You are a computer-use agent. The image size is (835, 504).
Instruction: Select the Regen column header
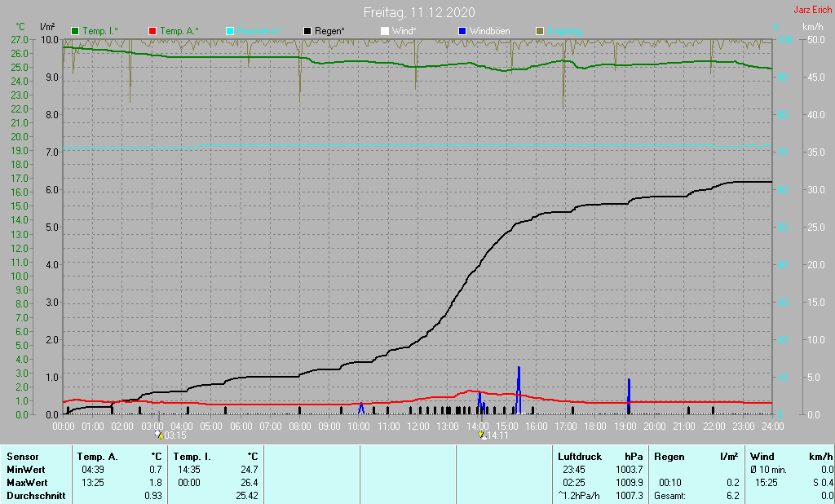pyautogui.click(x=669, y=457)
